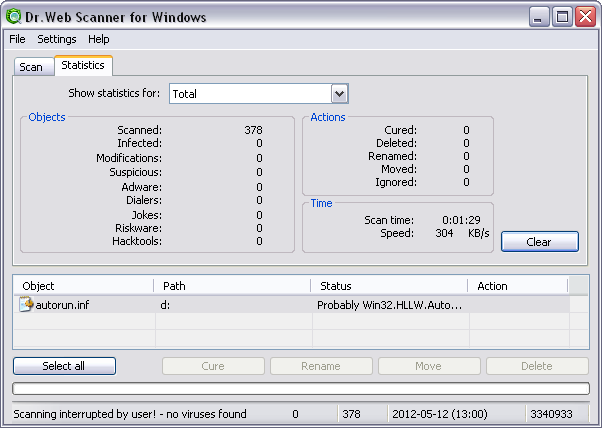
Task: Click Scanned value 378
Action: tap(253, 130)
